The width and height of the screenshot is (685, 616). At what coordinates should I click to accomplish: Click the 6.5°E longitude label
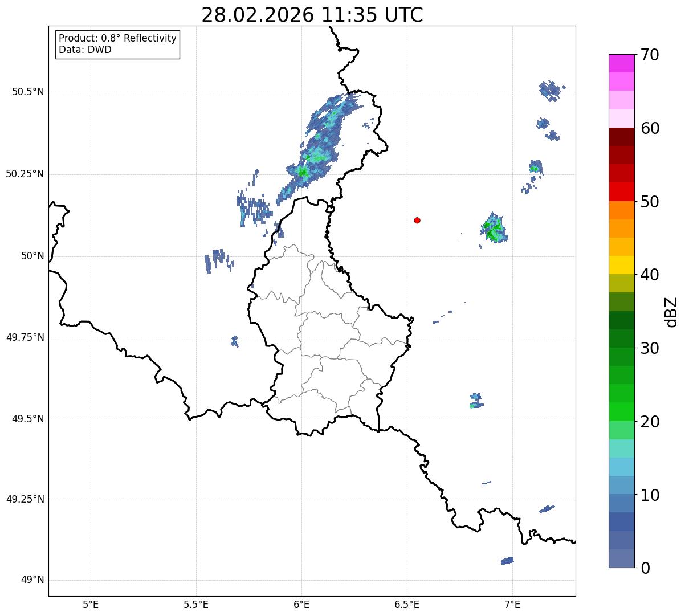tap(407, 604)
